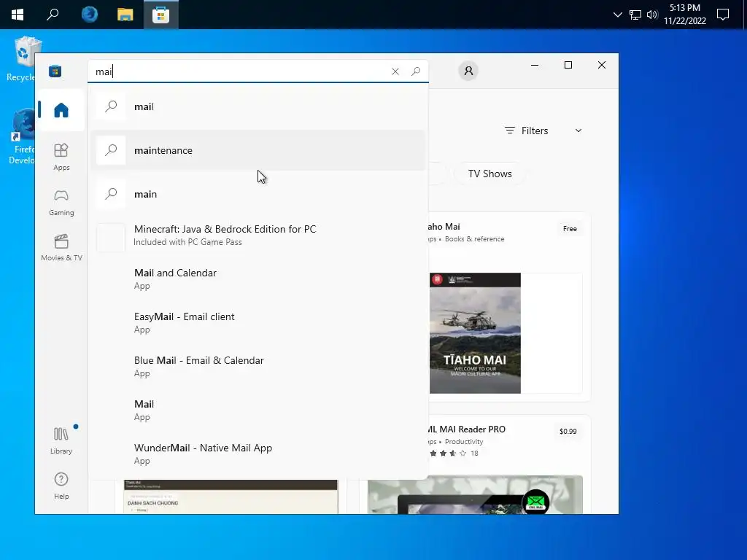Select the Firefox Developer desktop shortcut
This screenshot has height=560, width=747.
21,136
